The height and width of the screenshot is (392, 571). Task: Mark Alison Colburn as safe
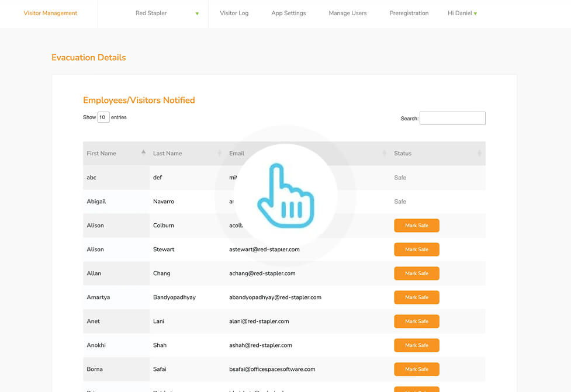416,226
